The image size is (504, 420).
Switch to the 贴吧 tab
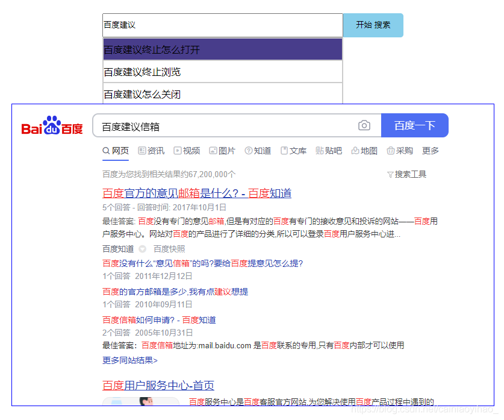[x=329, y=151]
